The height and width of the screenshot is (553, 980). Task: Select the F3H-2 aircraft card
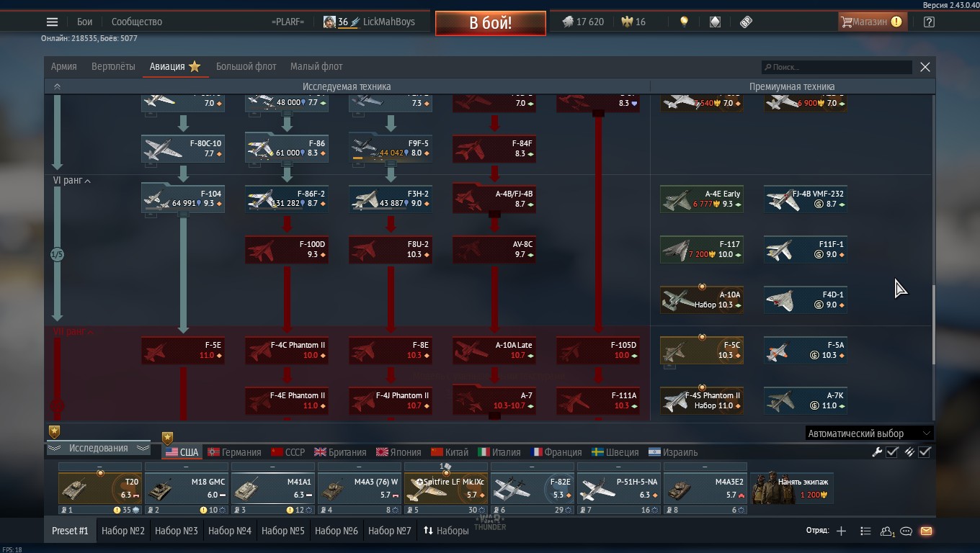[391, 199]
